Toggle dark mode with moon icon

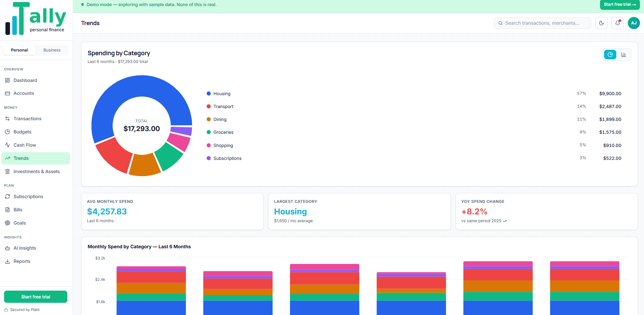[x=601, y=23]
